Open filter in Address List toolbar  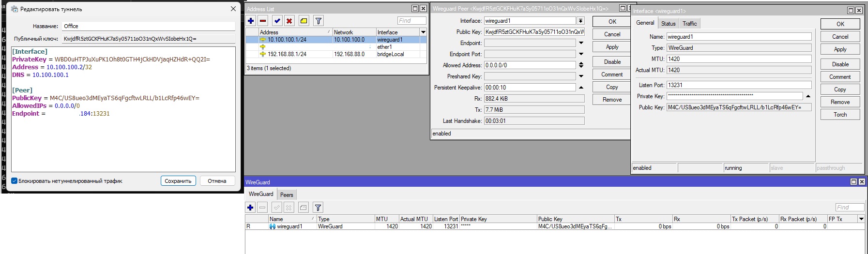[x=318, y=21]
